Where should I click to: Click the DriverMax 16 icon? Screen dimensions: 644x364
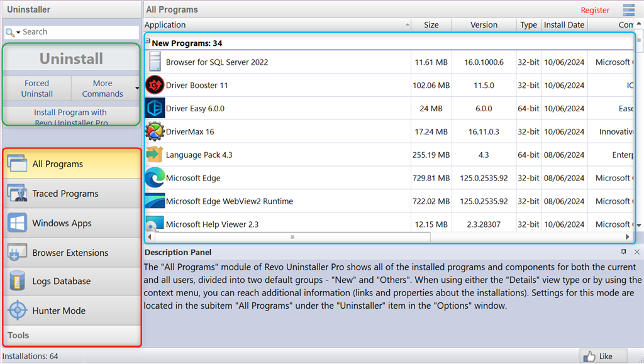tap(155, 131)
